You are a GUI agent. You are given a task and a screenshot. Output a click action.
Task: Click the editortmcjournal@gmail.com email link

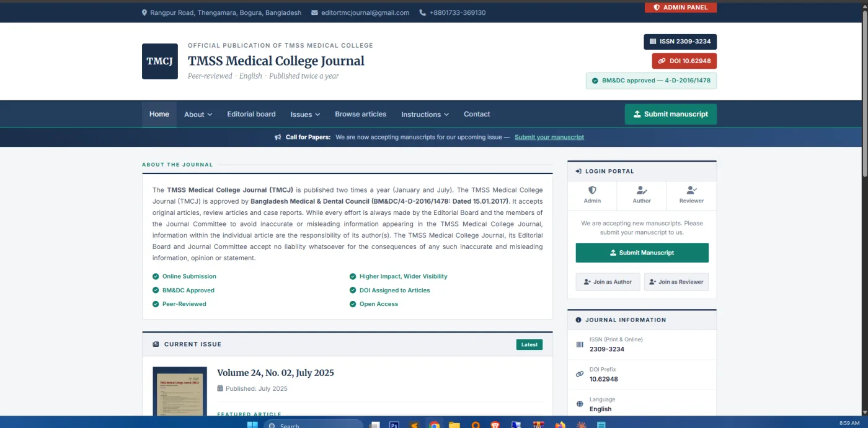coord(365,12)
